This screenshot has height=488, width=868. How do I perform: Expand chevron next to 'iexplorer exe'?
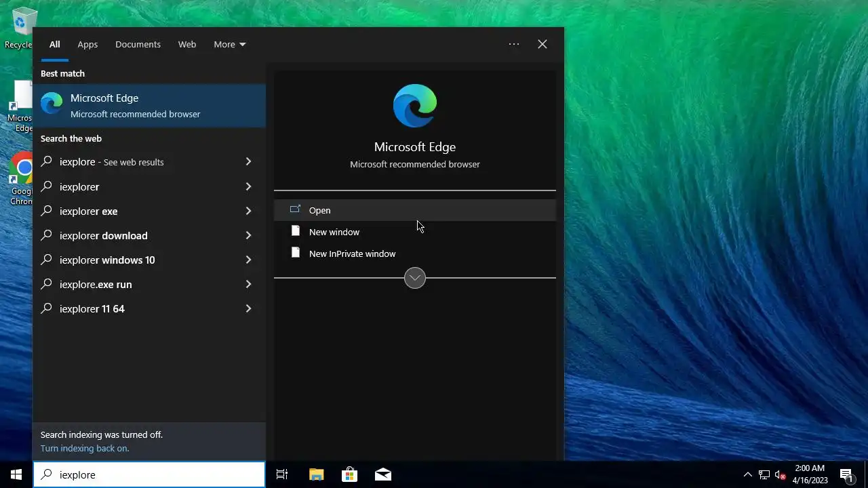coord(248,211)
